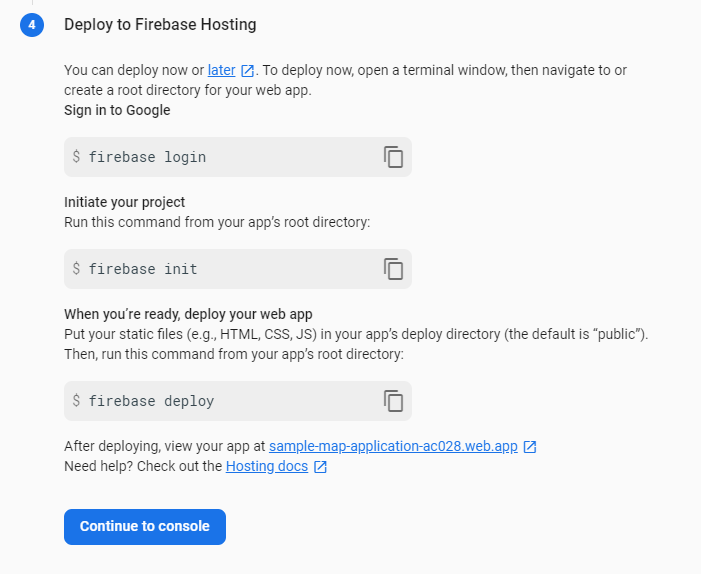Click the dollar sign before firebase login
This screenshot has width=701, height=574.
pos(76,157)
